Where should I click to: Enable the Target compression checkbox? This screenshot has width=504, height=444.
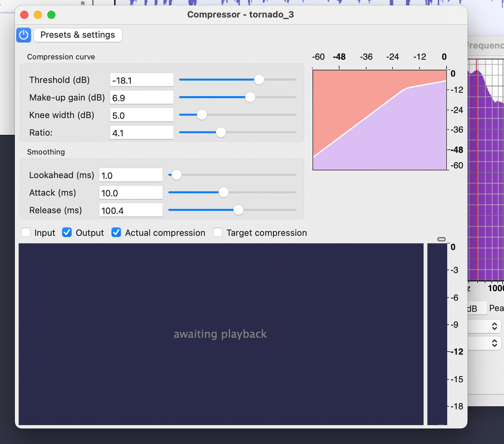(217, 232)
